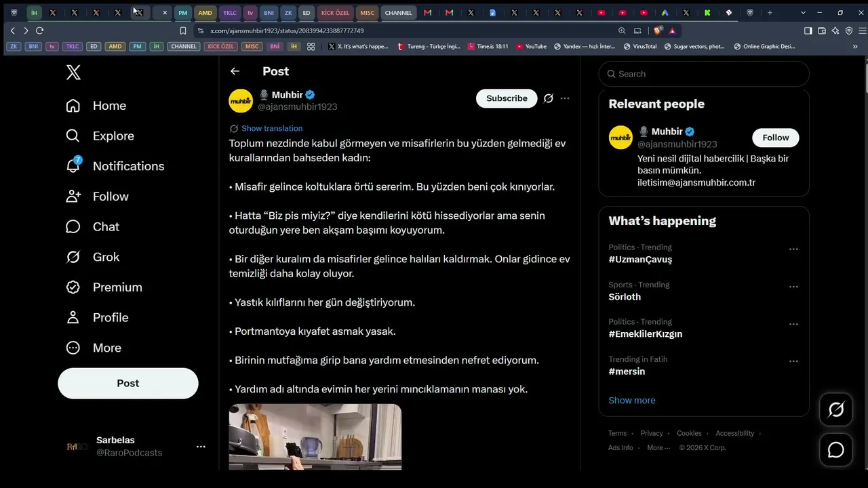Screen dimensions: 868x488
Task: Open the kitchen video thumbnail in the post
Action: pos(315,437)
